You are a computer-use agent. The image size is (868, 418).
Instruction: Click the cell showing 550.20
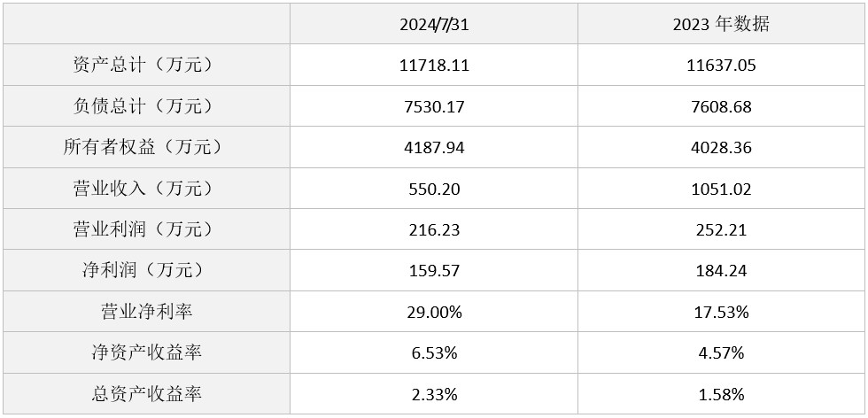point(434,189)
